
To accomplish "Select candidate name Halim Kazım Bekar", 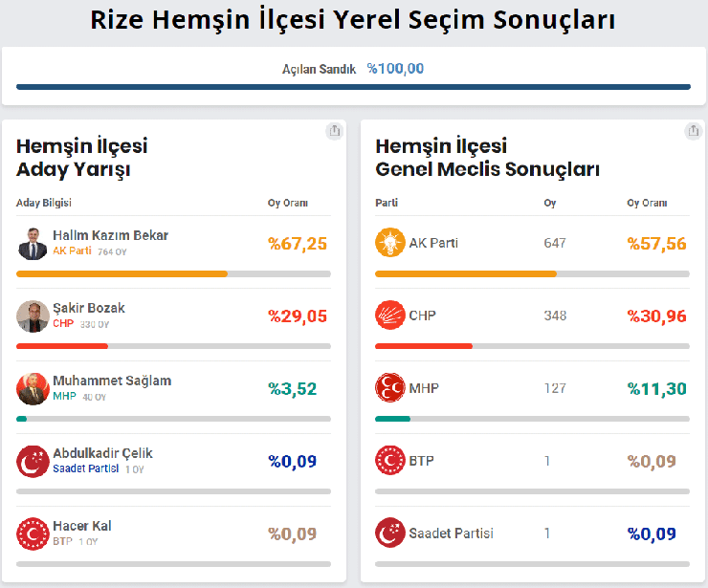I will [110, 235].
